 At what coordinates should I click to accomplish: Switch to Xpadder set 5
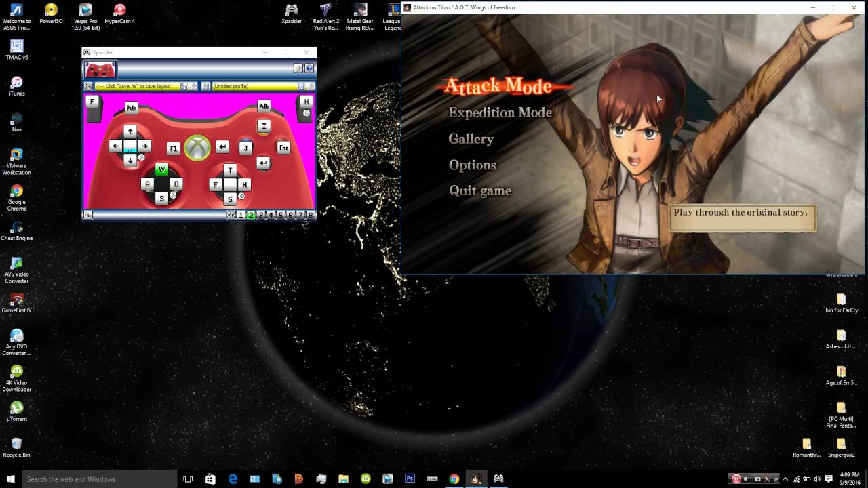281,215
